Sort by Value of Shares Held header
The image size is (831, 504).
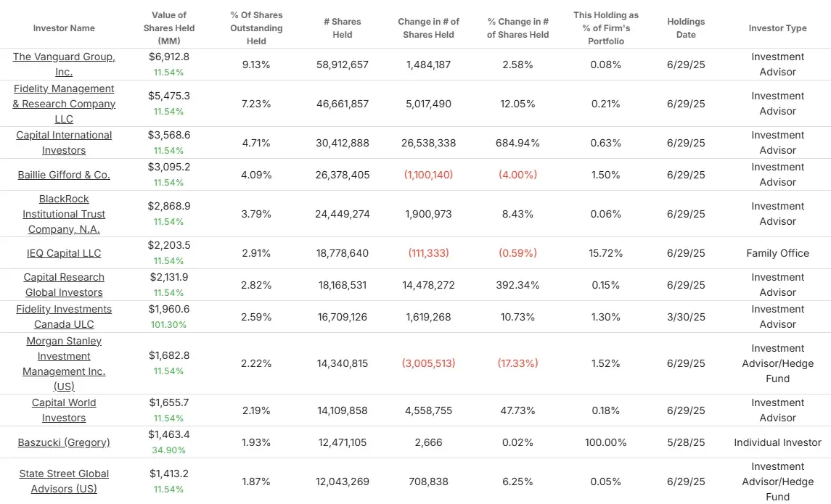tap(169, 28)
